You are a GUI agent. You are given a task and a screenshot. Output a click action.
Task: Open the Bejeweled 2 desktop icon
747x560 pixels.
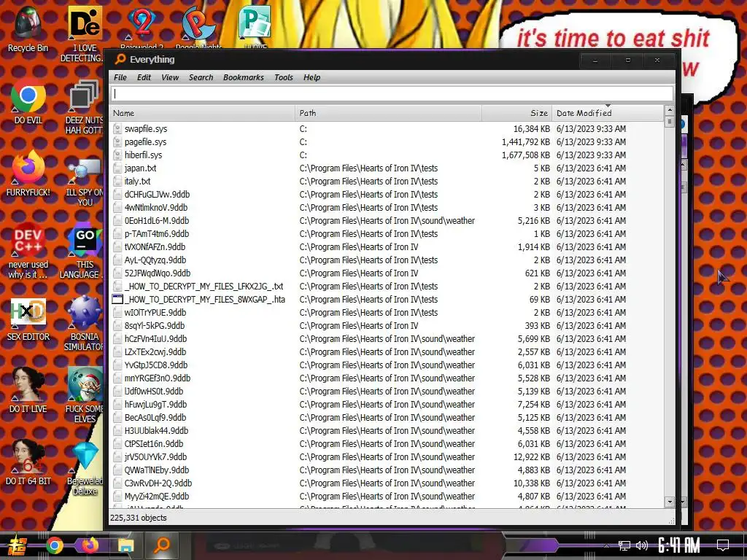coord(142,27)
